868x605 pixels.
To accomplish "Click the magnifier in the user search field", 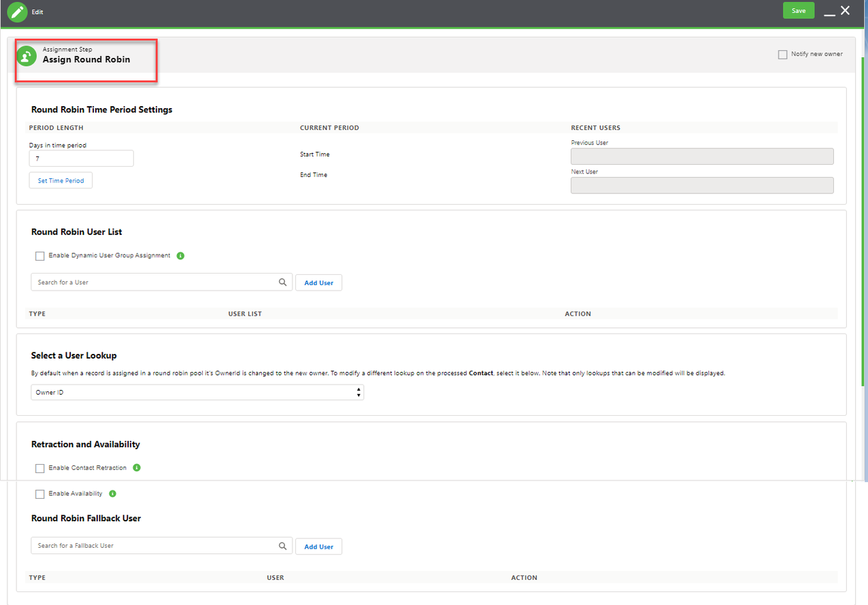I will [282, 281].
